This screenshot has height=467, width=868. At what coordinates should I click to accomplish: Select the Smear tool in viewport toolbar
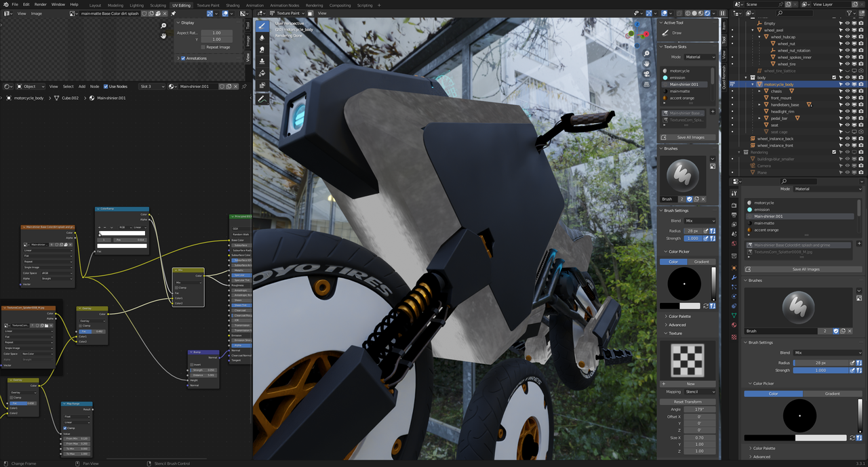(x=262, y=49)
